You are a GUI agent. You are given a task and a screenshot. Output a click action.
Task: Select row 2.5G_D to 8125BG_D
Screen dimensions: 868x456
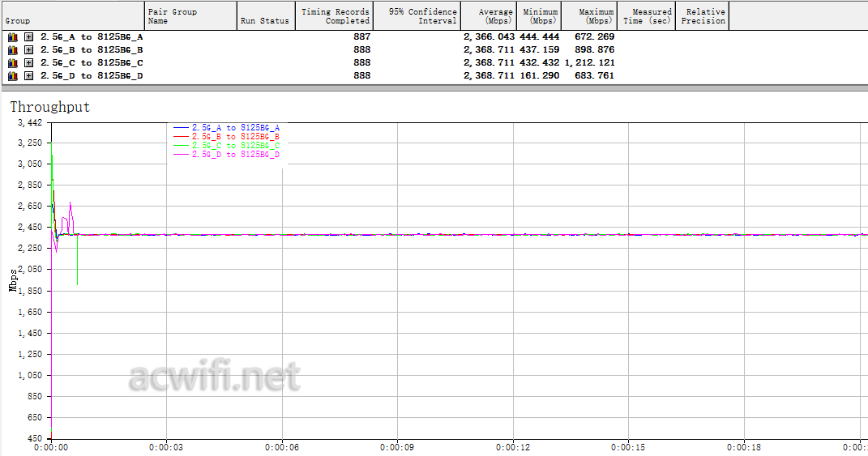click(92, 76)
